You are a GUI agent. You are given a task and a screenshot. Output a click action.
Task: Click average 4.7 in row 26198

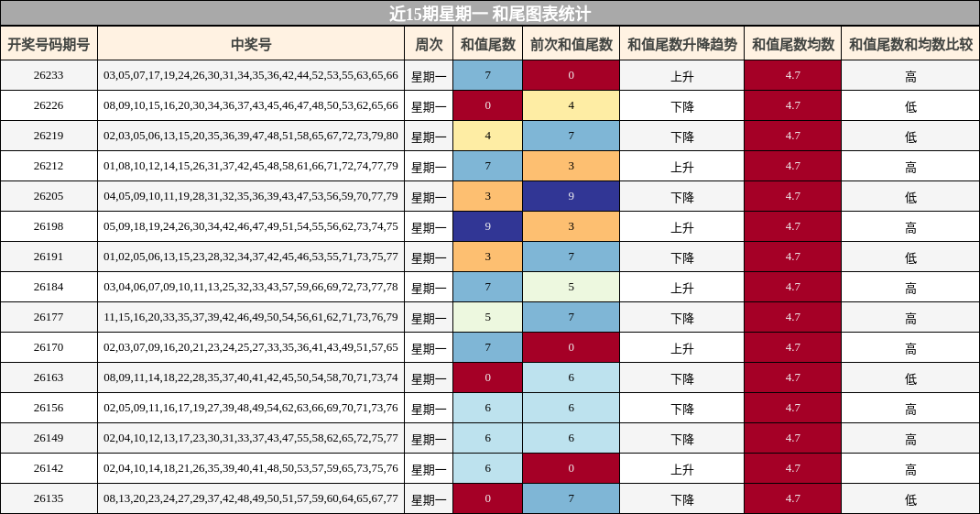click(792, 226)
